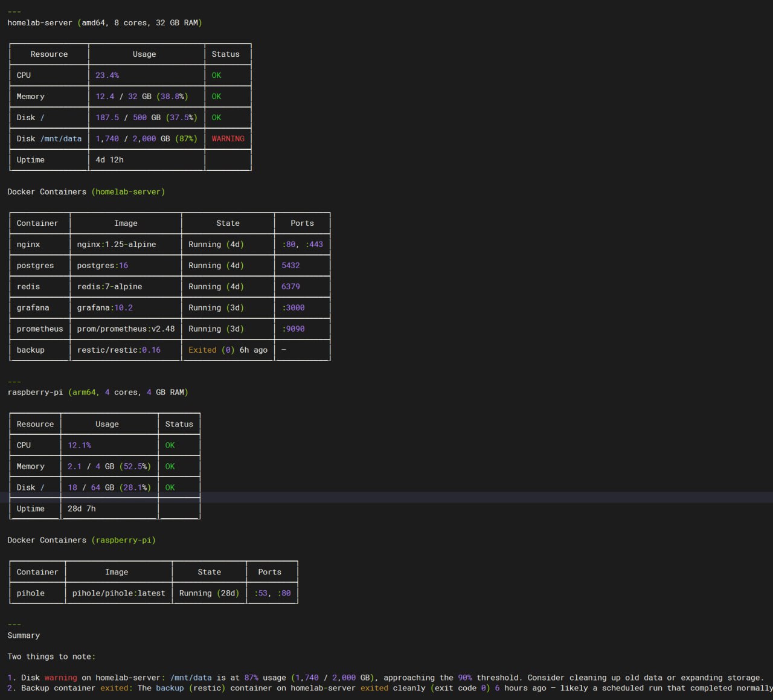
Task: Click the ports ':80, :443' for nginx
Action: click(x=302, y=245)
